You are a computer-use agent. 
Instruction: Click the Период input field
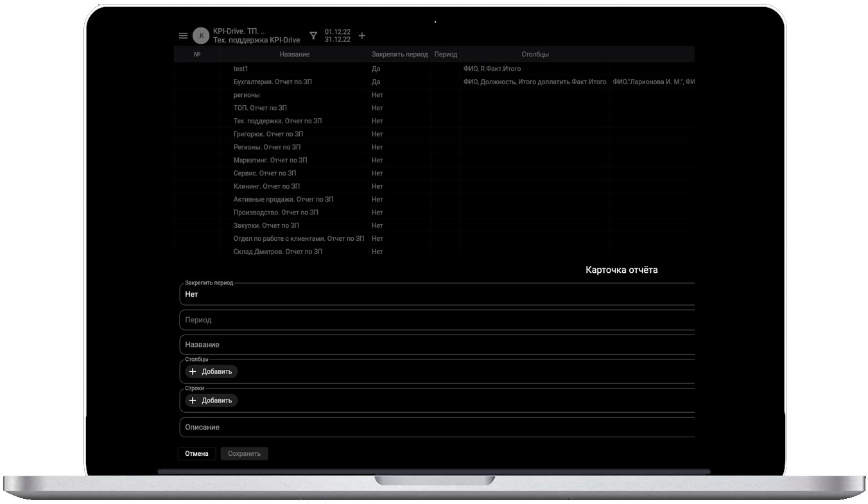point(437,320)
